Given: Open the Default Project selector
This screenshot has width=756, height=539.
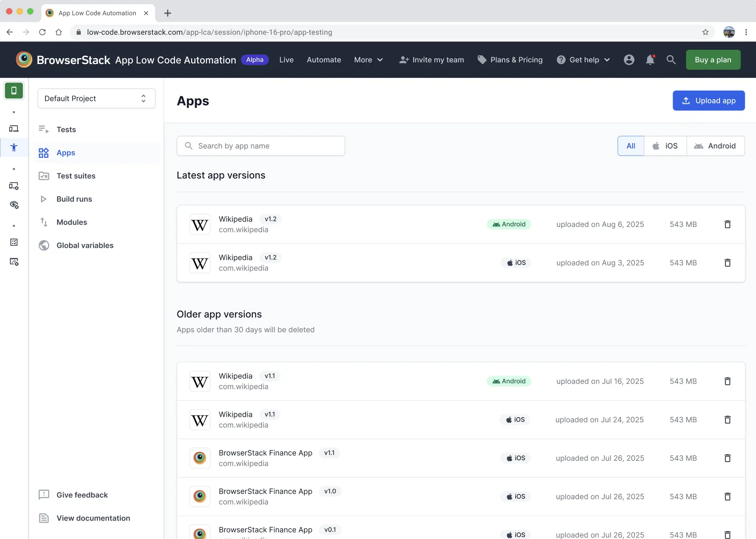Looking at the screenshot, I should tap(96, 98).
